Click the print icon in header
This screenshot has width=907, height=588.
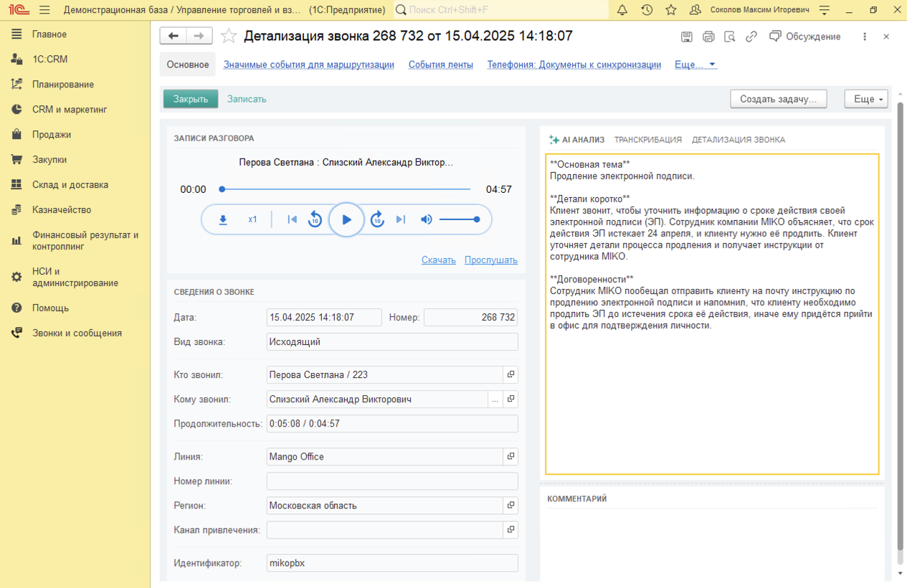coord(708,37)
